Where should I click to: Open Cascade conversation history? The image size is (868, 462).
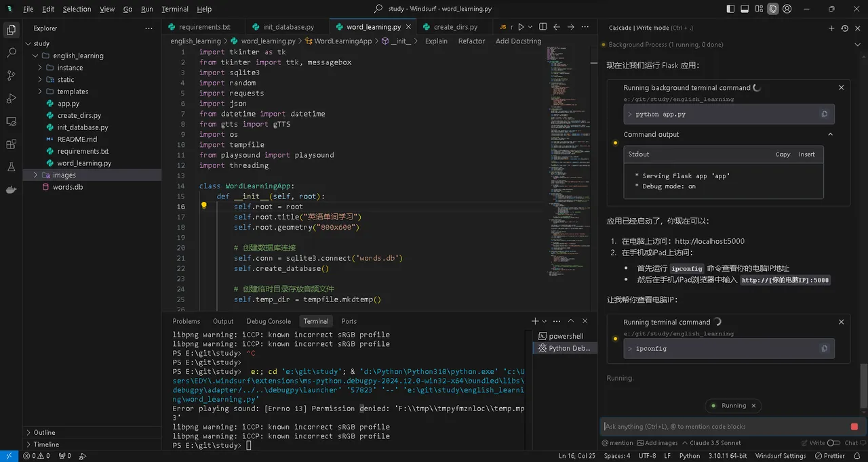tap(844, 28)
